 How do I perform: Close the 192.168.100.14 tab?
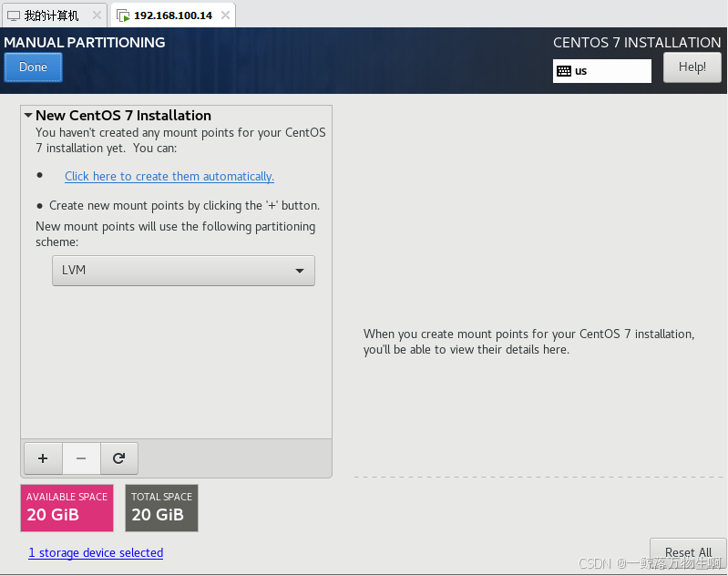point(225,15)
